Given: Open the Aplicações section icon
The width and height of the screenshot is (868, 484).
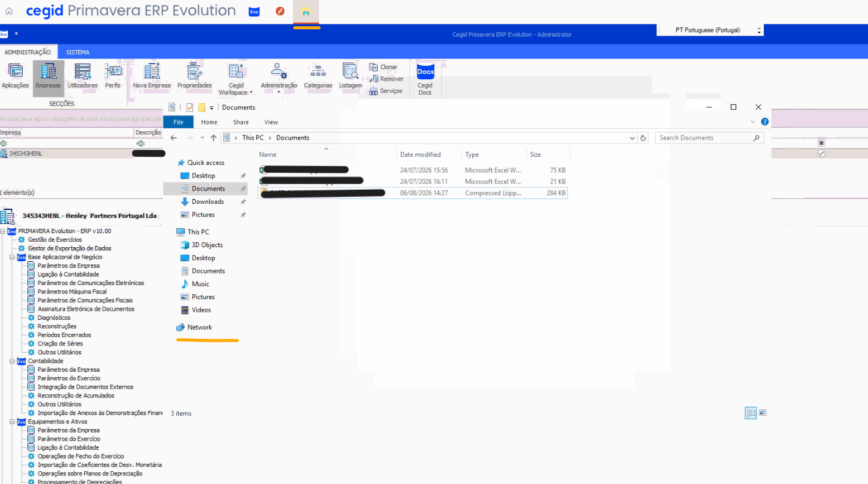Looking at the screenshot, I should [x=15, y=76].
